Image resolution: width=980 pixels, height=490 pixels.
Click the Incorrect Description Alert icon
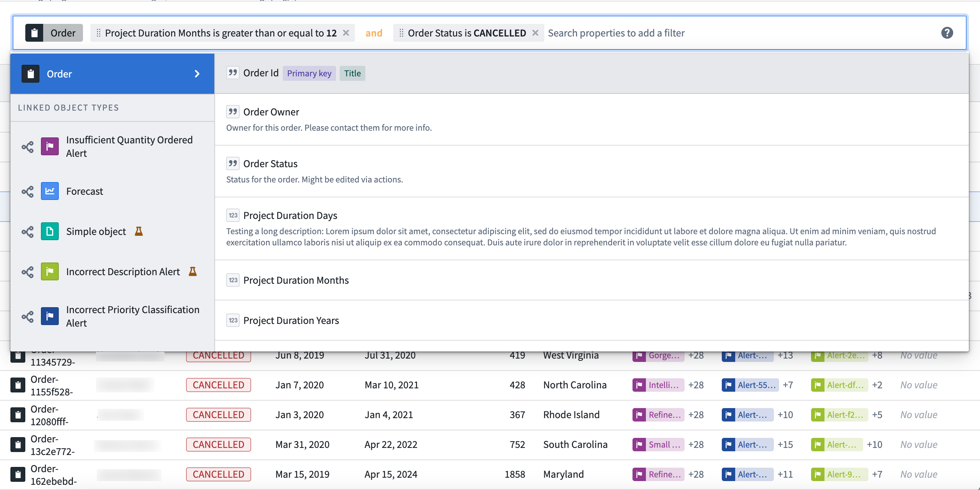click(x=50, y=271)
